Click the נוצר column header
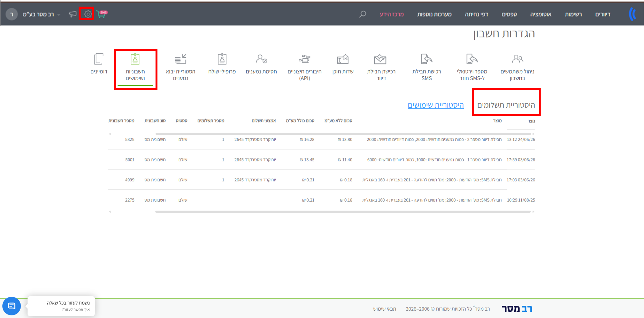The image size is (644, 318). pyautogui.click(x=531, y=121)
